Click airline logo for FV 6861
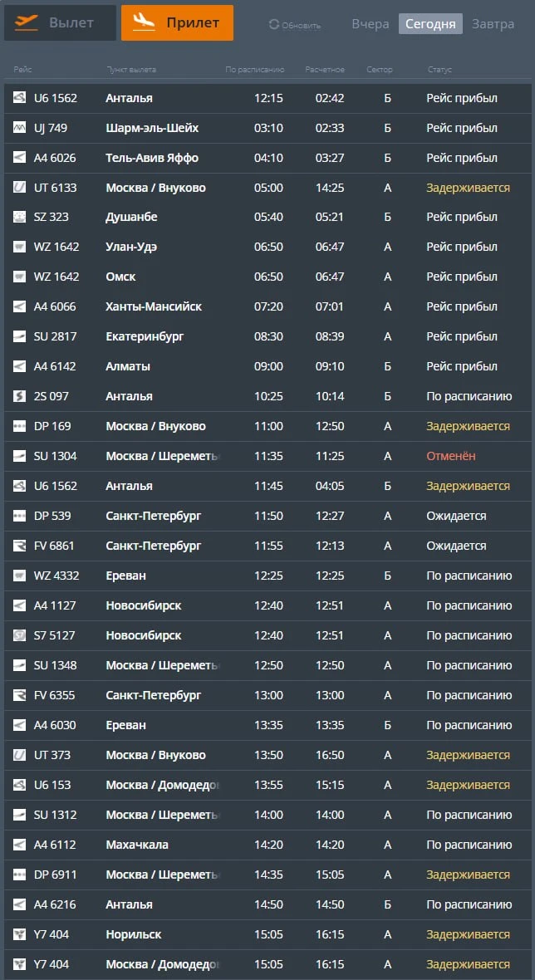The width and height of the screenshot is (535, 980). point(19,546)
